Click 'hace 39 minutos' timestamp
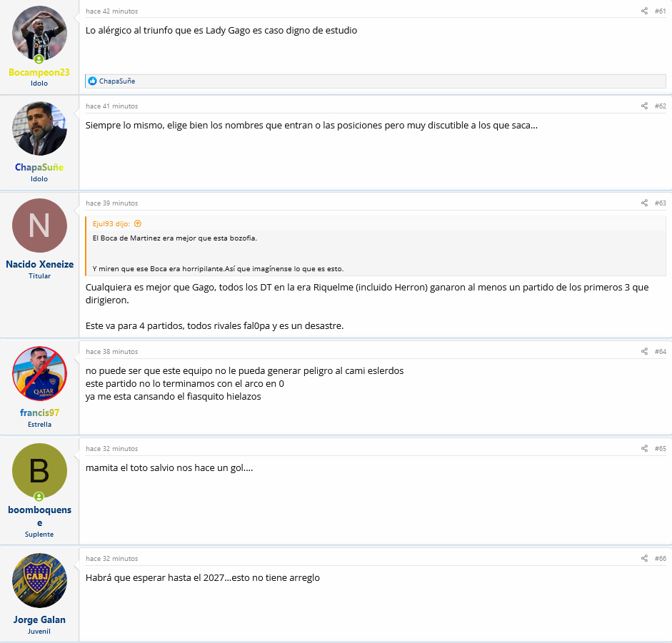Viewport: 672px width, 643px height. pyautogui.click(x=112, y=203)
